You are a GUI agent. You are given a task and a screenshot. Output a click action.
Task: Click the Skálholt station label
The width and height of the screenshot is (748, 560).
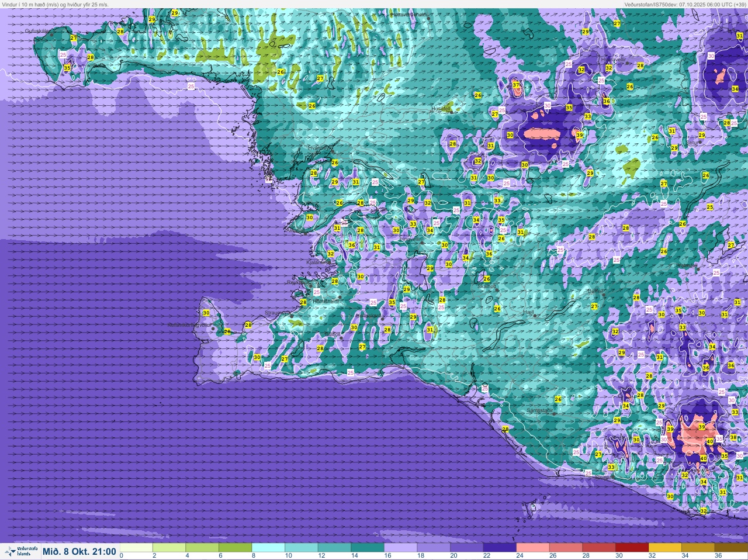pyautogui.click(x=487, y=286)
